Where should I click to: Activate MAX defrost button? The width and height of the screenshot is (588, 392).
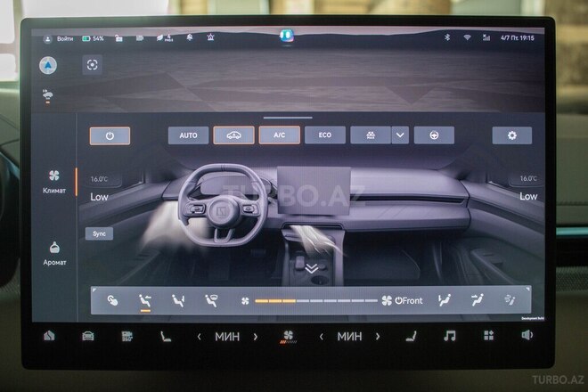[x=371, y=135]
